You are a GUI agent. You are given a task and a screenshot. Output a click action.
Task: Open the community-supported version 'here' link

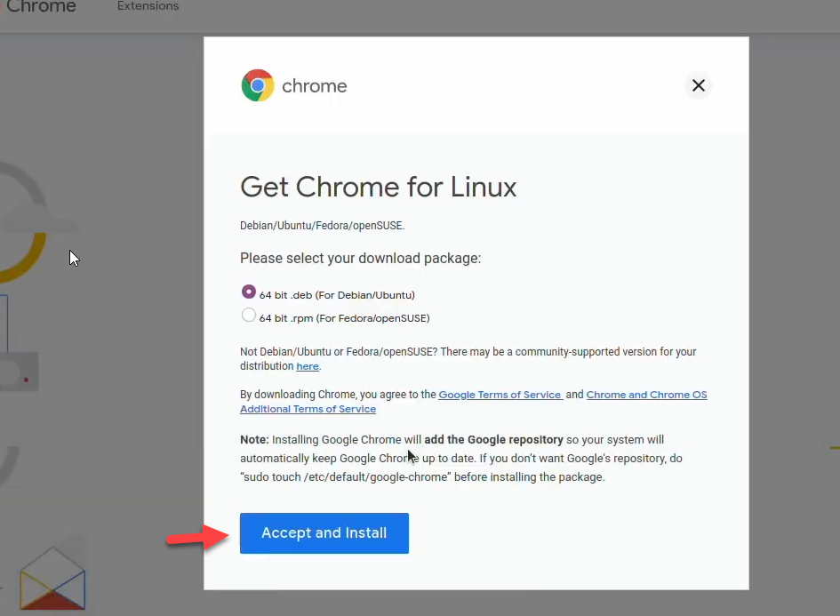point(307,366)
